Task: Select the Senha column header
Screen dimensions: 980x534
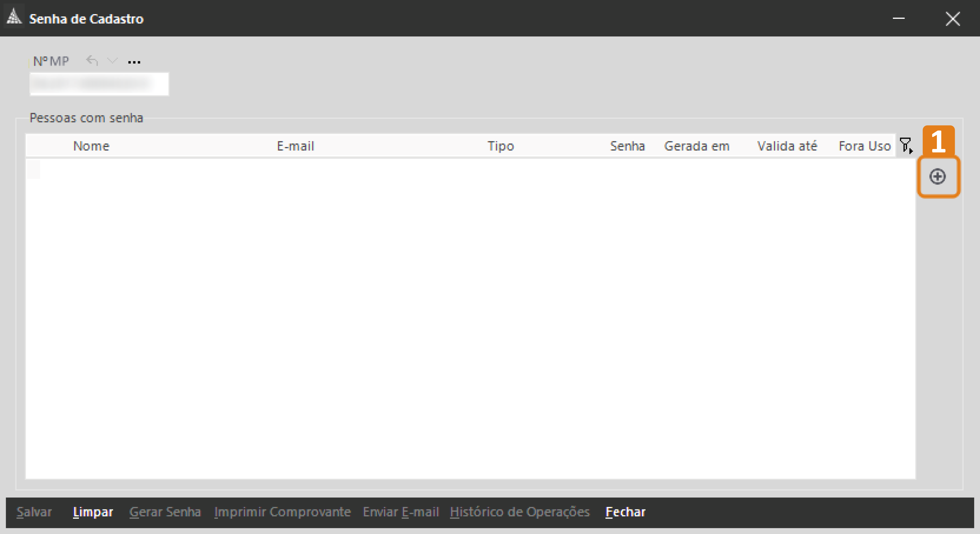Action: [x=627, y=146]
